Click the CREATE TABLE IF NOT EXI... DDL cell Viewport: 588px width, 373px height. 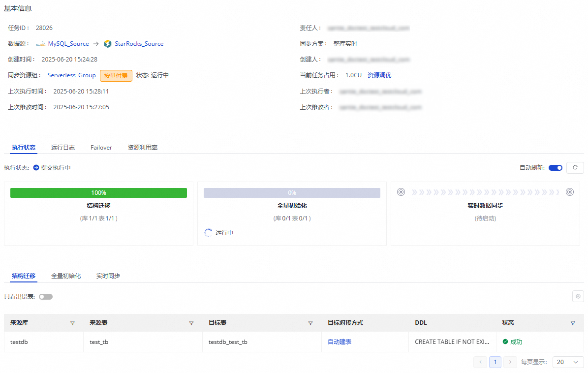pos(452,342)
